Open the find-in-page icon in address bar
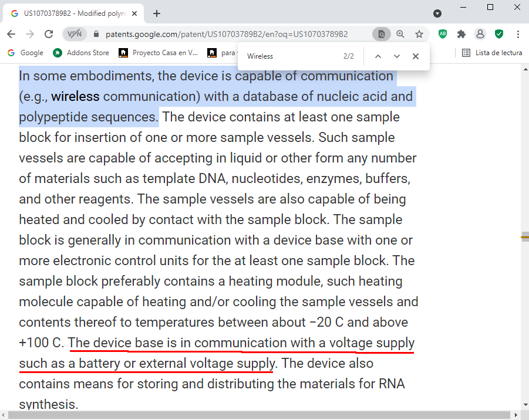 382,34
